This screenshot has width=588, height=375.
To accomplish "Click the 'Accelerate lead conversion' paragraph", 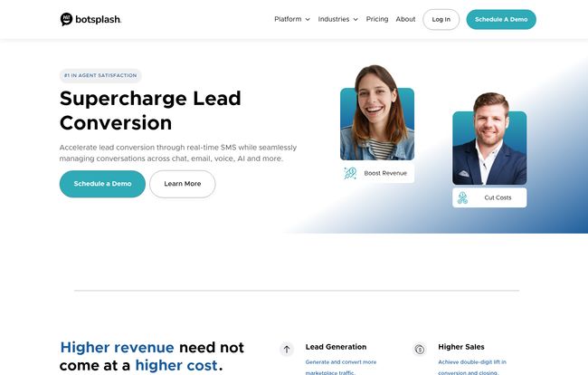I will coord(178,153).
